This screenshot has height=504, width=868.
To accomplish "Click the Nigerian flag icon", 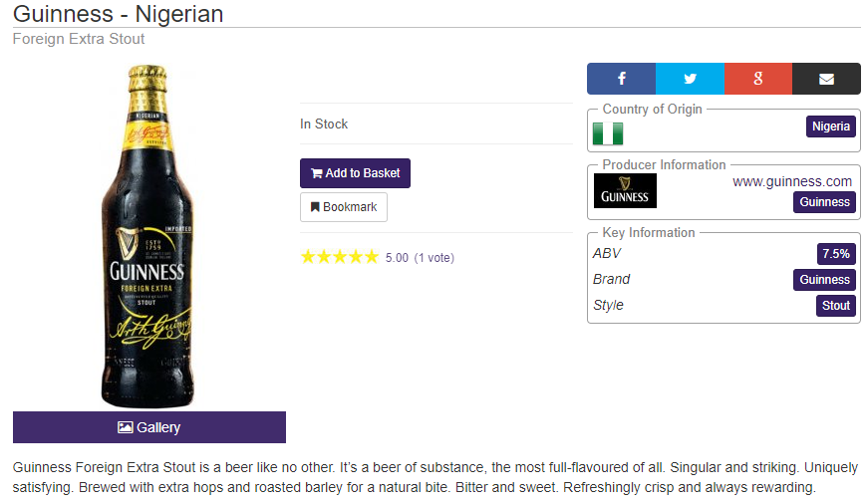I will pyautogui.click(x=607, y=133).
